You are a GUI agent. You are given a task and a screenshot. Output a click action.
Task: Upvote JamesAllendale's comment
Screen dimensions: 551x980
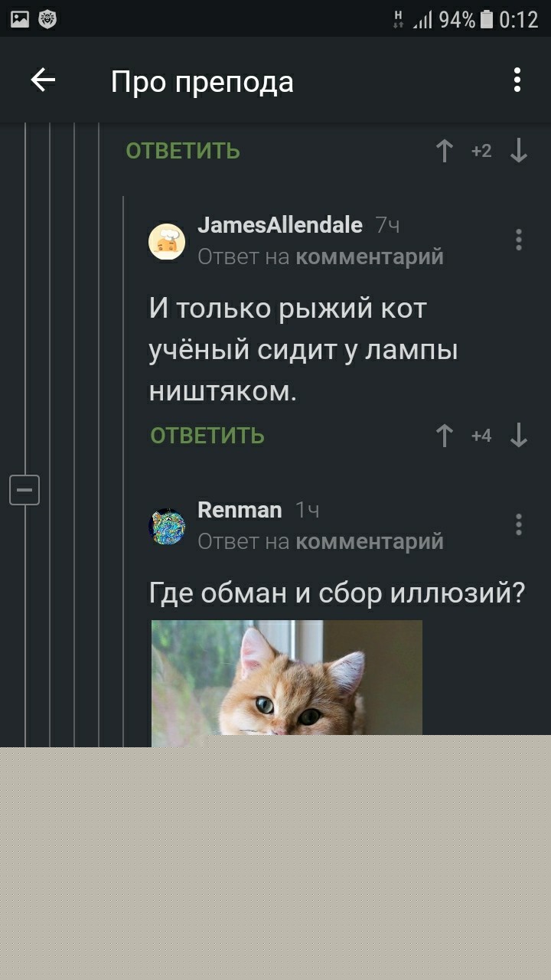point(444,436)
